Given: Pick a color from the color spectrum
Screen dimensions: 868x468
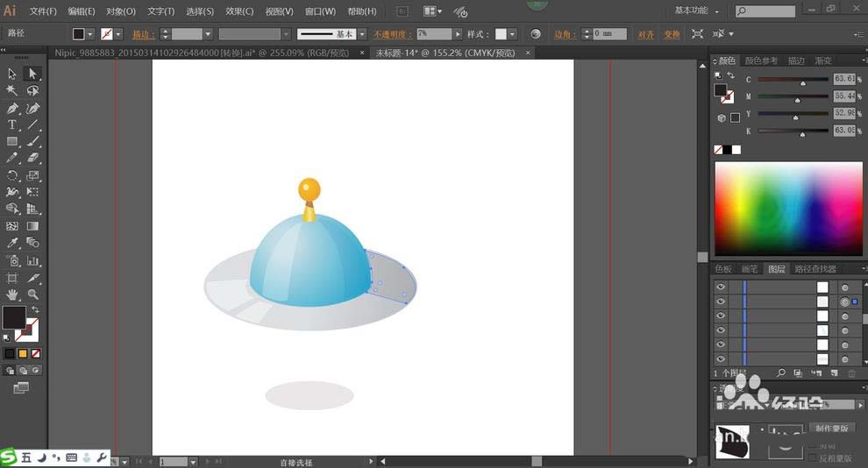Looking at the screenshot, I should click(788, 209).
